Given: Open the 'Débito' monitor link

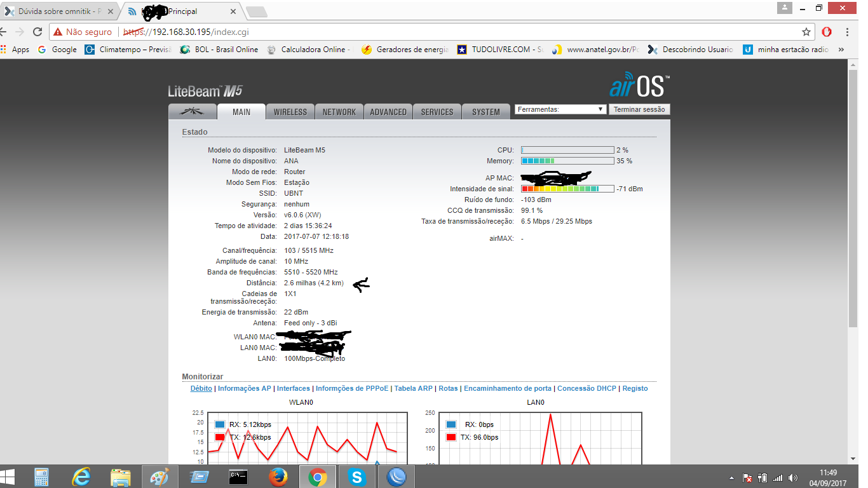Looking at the screenshot, I should [201, 388].
